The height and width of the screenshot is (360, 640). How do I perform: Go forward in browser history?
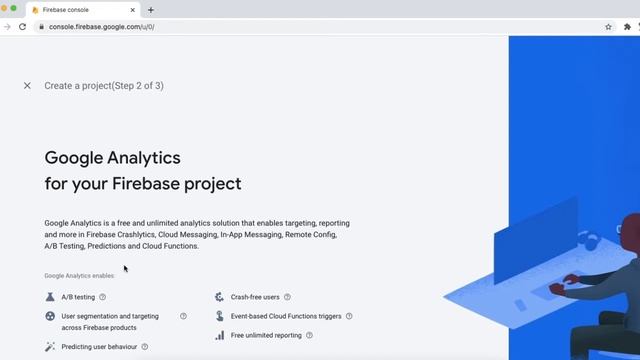(7, 27)
